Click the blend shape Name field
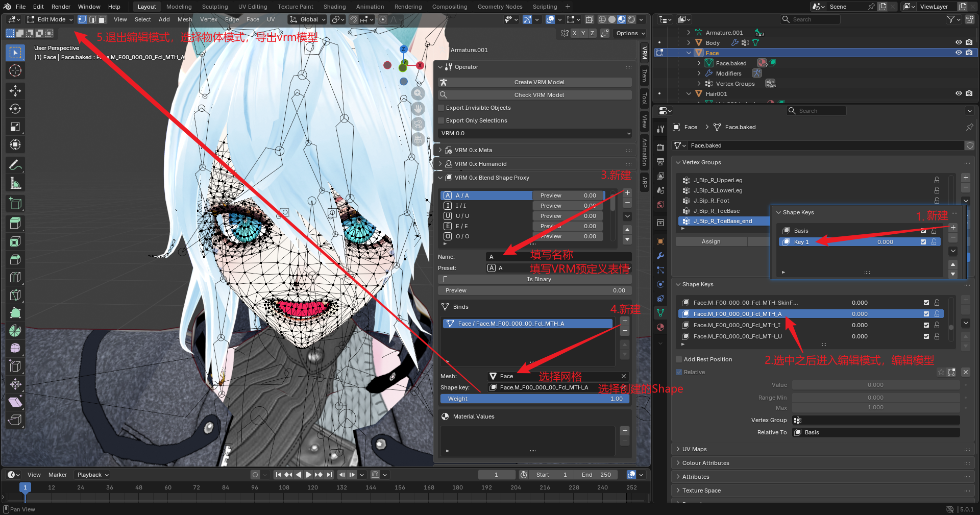 pyautogui.click(x=559, y=257)
